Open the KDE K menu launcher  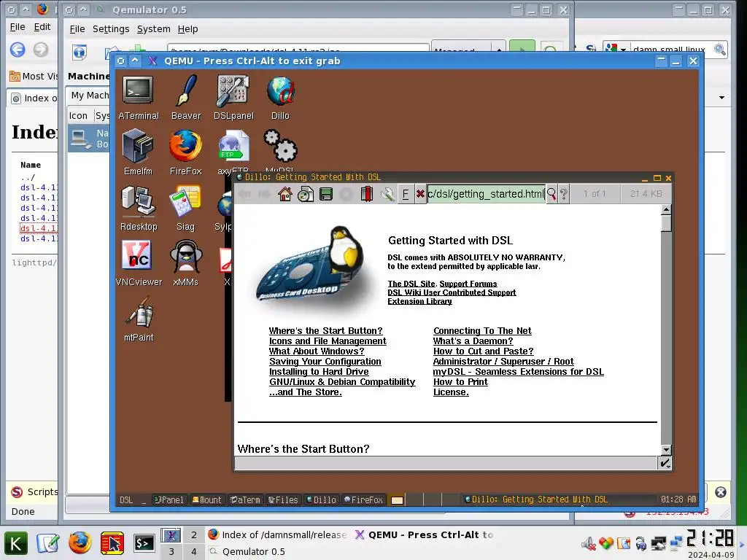16,543
